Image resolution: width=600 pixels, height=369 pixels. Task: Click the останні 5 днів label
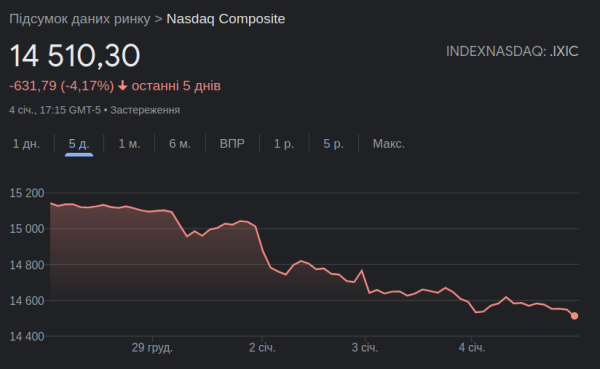pyautogui.click(x=176, y=86)
